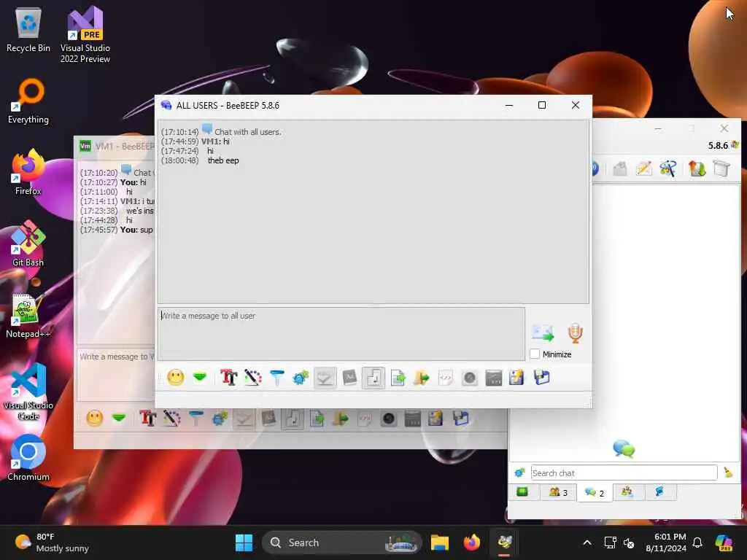Check the Minimize checkbox
This screenshot has height=560, width=747.
(x=535, y=354)
